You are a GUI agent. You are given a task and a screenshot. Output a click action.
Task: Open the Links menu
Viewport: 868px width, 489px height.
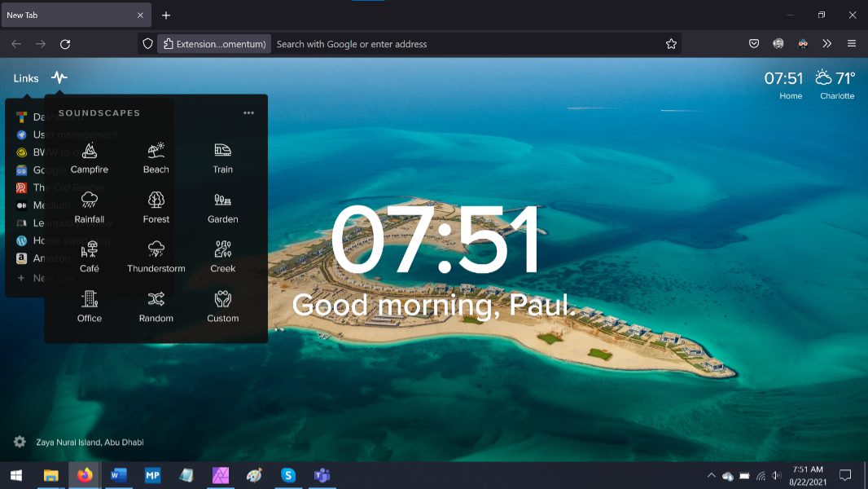click(x=26, y=78)
